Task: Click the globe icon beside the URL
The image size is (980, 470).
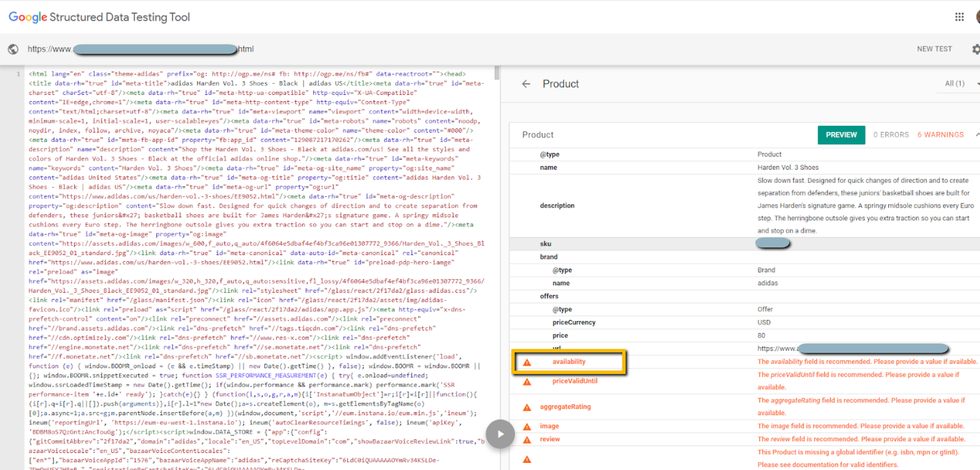Action: click(13, 49)
